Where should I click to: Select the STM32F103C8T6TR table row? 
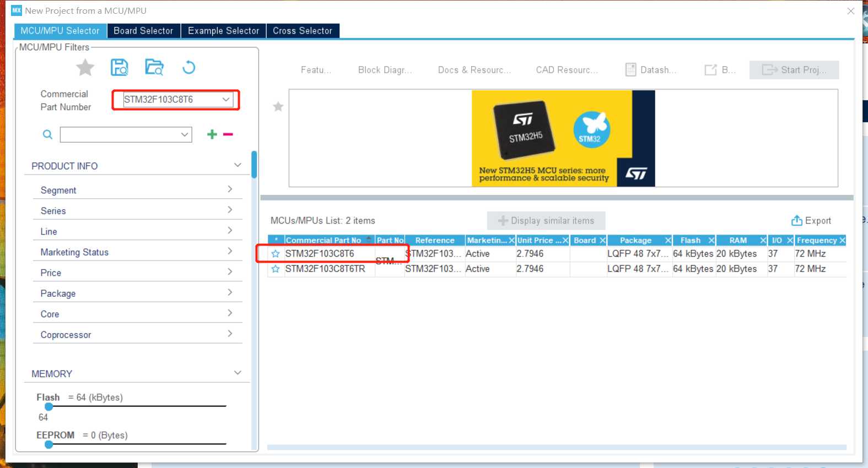click(x=557, y=269)
